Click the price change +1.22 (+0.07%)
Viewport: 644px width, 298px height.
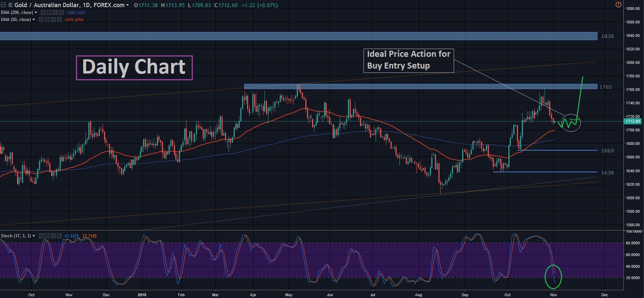click(x=260, y=5)
